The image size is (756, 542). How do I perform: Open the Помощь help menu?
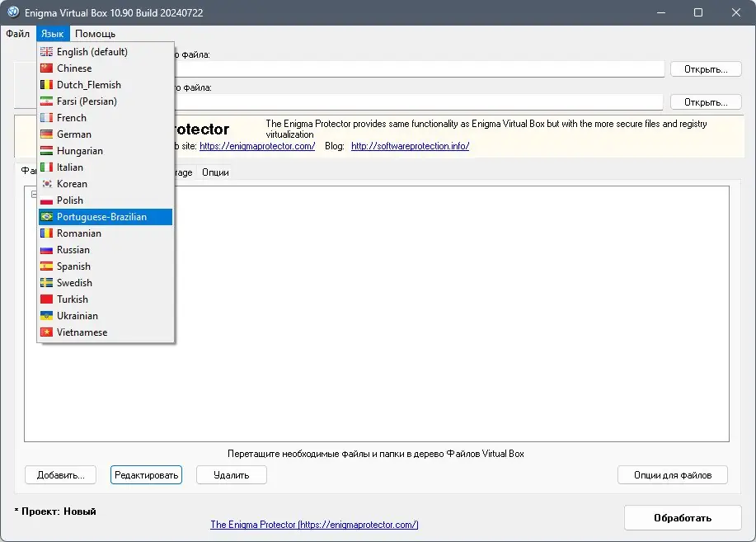(x=95, y=34)
